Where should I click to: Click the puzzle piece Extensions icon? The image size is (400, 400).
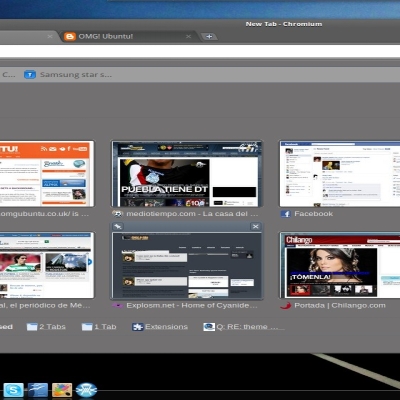point(137,327)
